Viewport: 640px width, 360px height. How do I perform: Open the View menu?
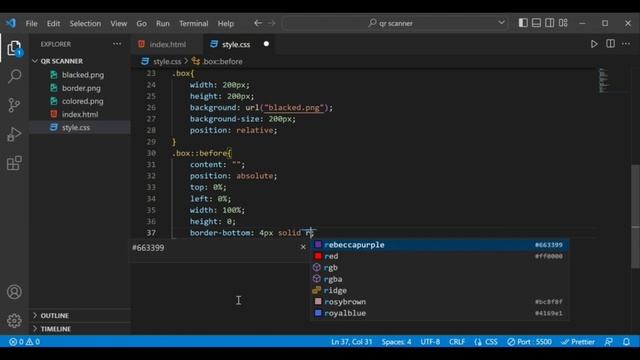pos(118,23)
